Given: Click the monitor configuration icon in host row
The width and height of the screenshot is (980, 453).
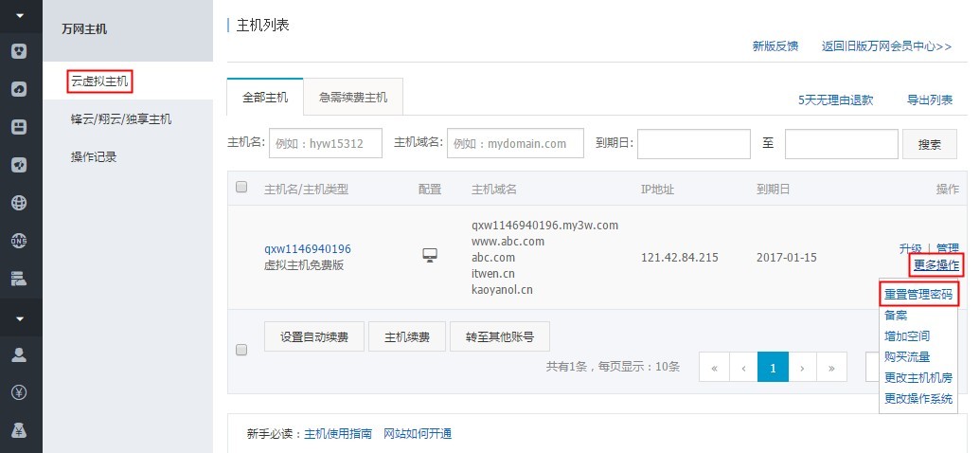Looking at the screenshot, I should pos(430,255).
